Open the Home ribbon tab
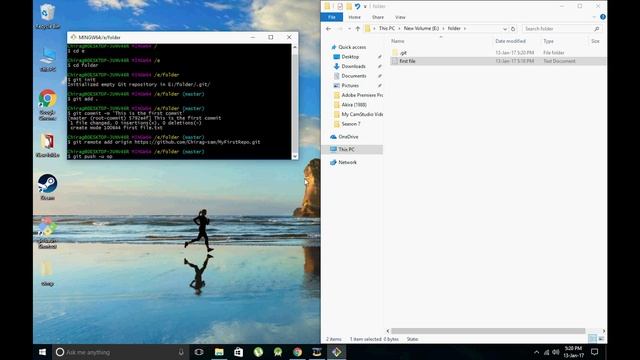The image size is (640, 360). [354, 17]
